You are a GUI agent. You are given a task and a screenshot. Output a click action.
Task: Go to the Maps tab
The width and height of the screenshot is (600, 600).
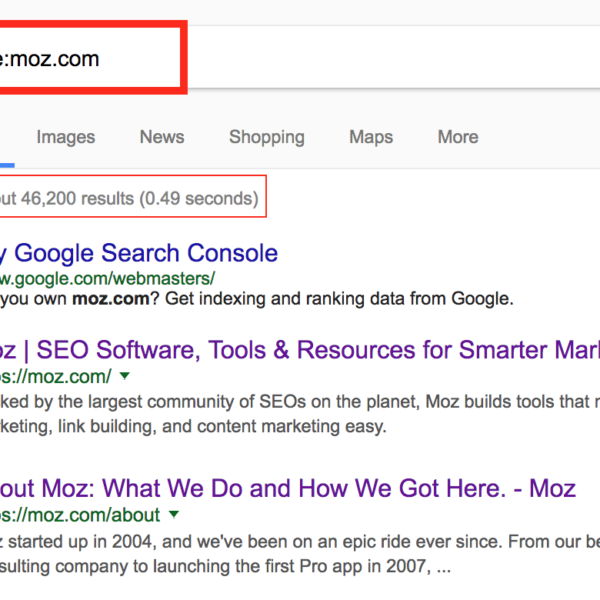tap(371, 137)
